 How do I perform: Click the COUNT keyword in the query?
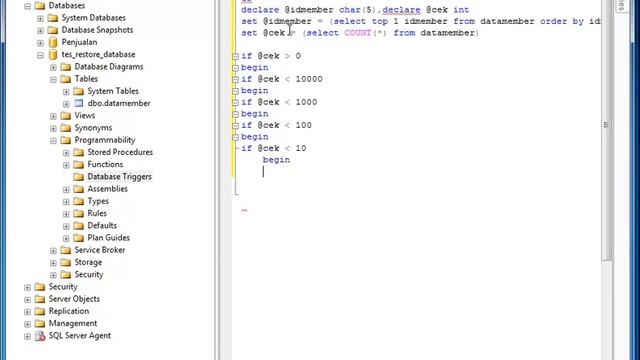(358, 33)
